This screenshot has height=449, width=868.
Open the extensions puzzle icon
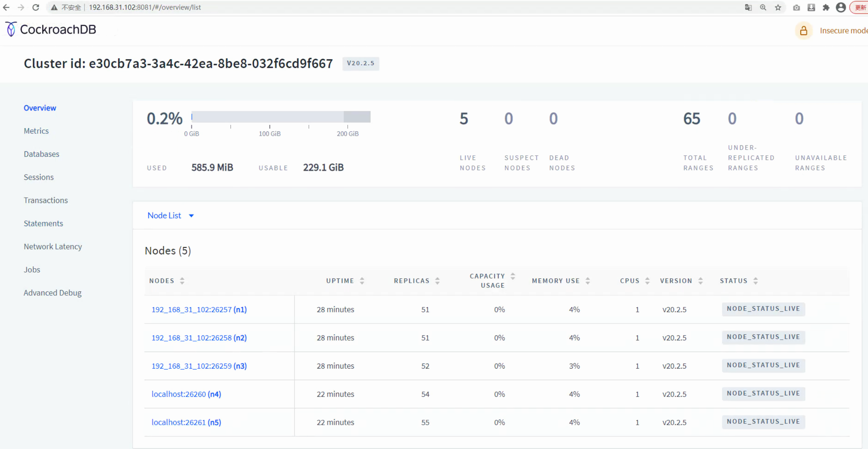pos(826,7)
